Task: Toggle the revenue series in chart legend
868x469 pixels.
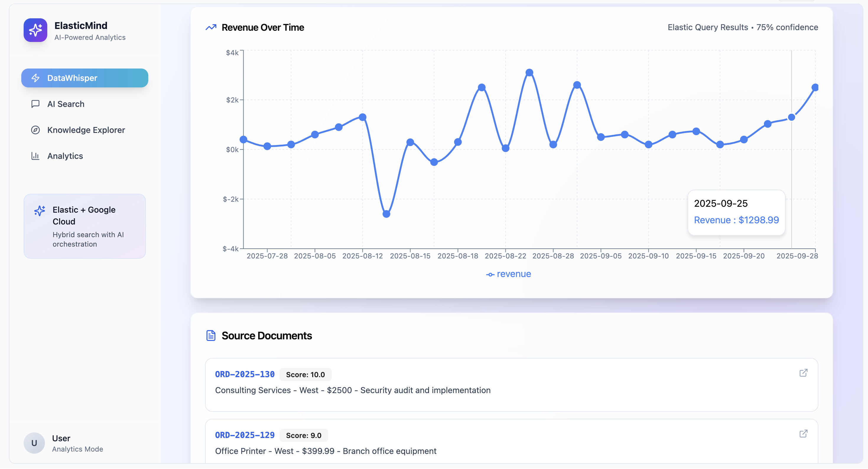Action: (508, 274)
